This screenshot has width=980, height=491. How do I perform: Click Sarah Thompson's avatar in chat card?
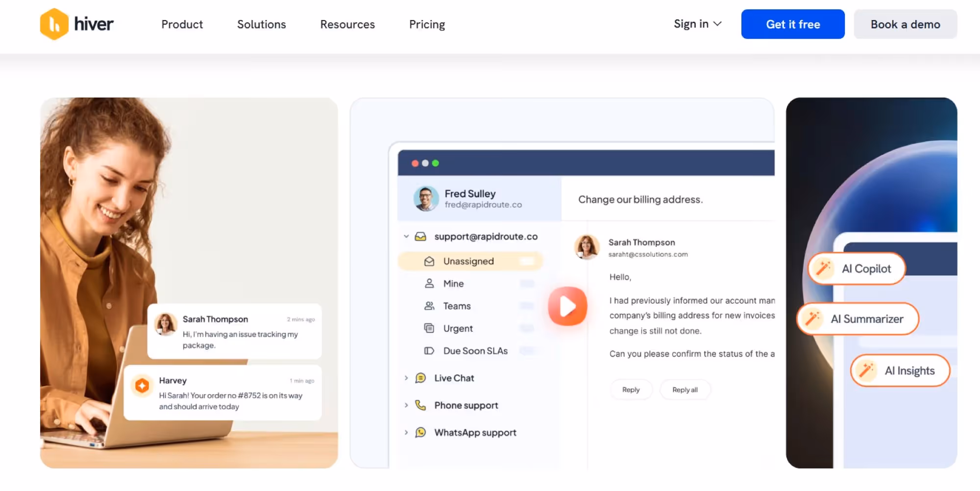166,324
